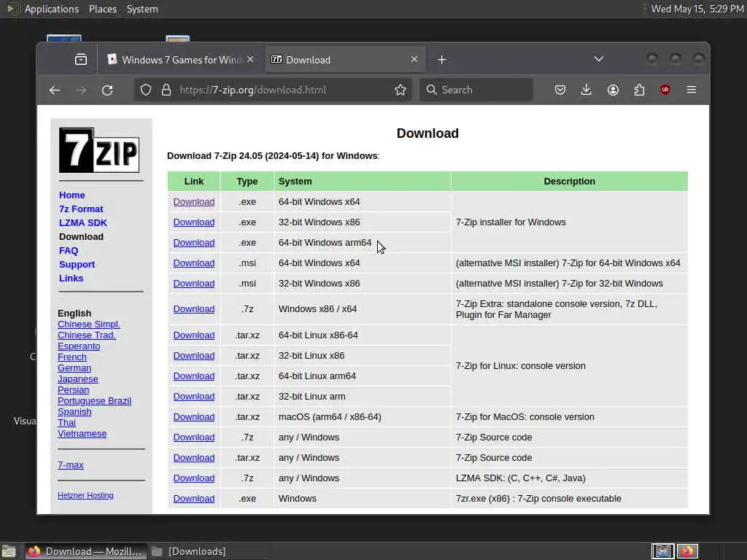Download 7-Zip Extra .7z for Windows x86/x64
Screen dimensions: 747x560
pyautogui.click(x=194, y=309)
